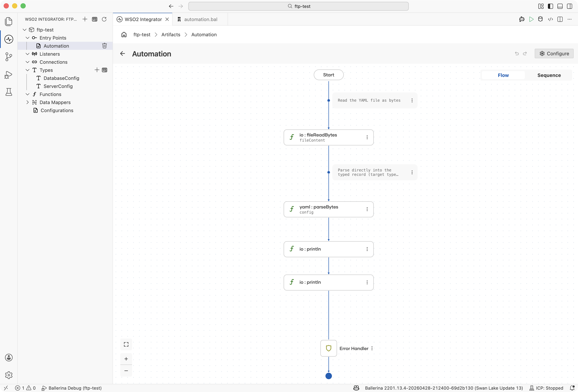Click the Configure button
Viewport: 578px width, 392px height.
click(554, 53)
